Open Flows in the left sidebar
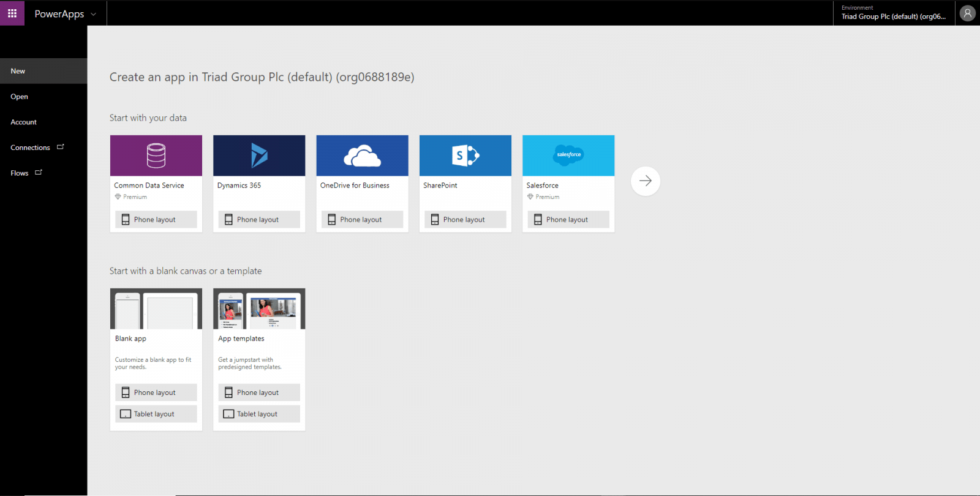 [x=43, y=173]
